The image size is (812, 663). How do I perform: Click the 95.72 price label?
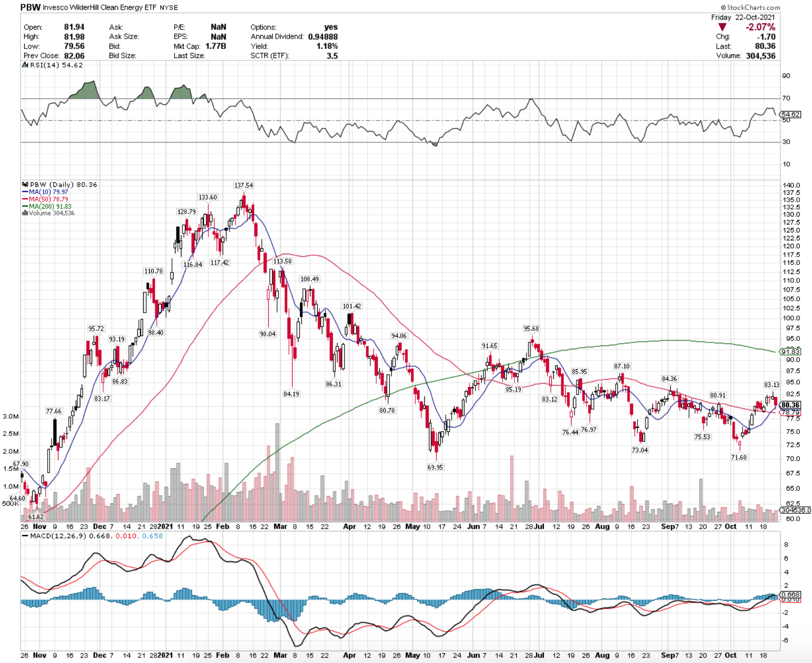coord(96,329)
